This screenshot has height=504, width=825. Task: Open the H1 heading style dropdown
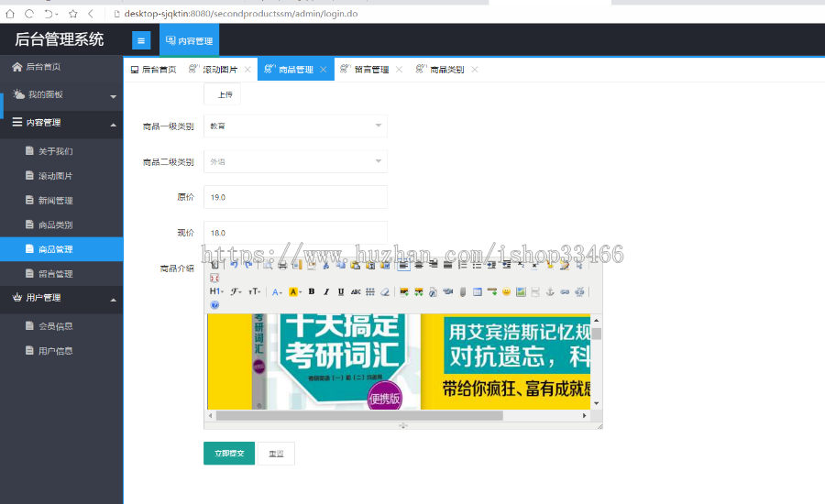pyautogui.click(x=216, y=291)
